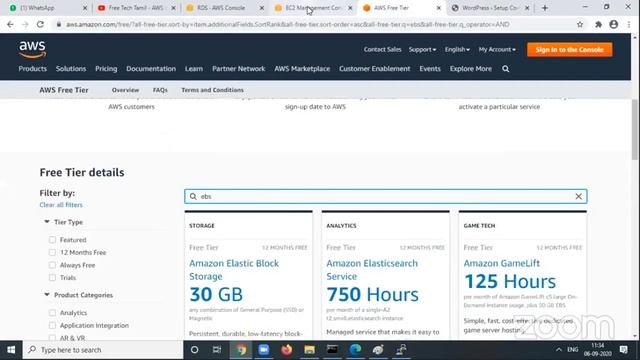The image size is (640, 360).
Task: Open the Documentation menu
Action: pyautogui.click(x=151, y=69)
